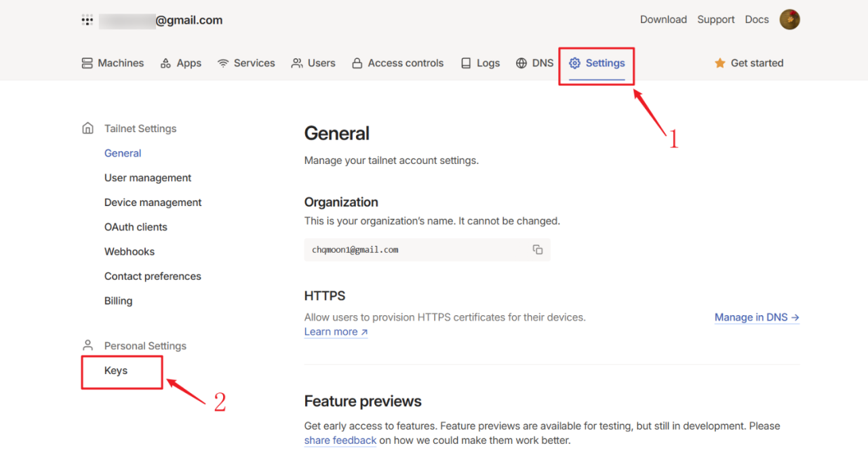Open the user avatar profile menu

pyautogui.click(x=789, y=20)
